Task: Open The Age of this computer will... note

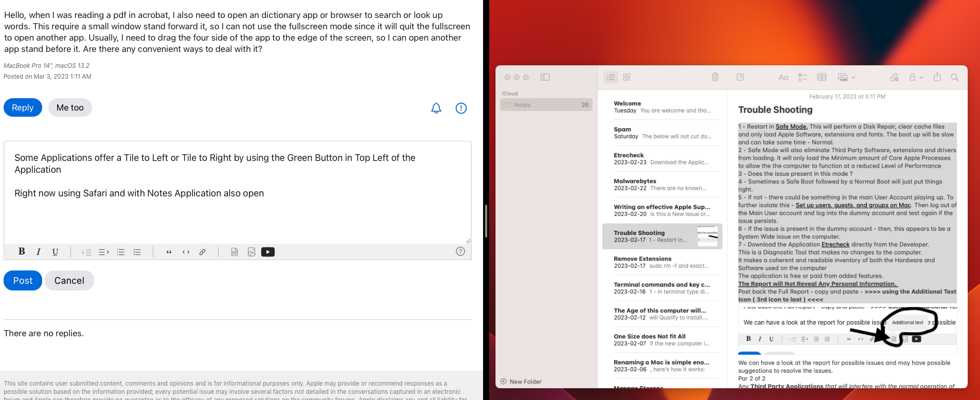Action: [x=663, y=314]
